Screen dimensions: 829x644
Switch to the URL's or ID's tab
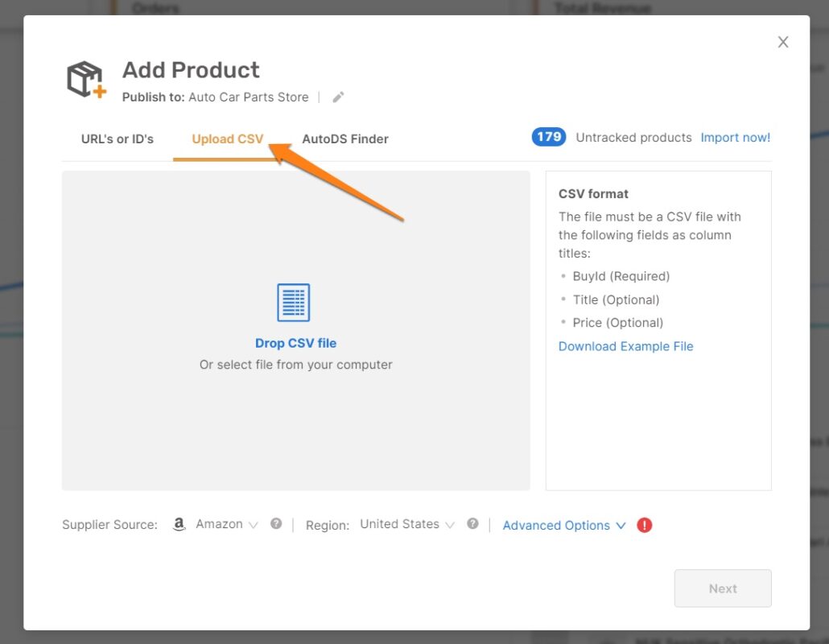[118, 138]
